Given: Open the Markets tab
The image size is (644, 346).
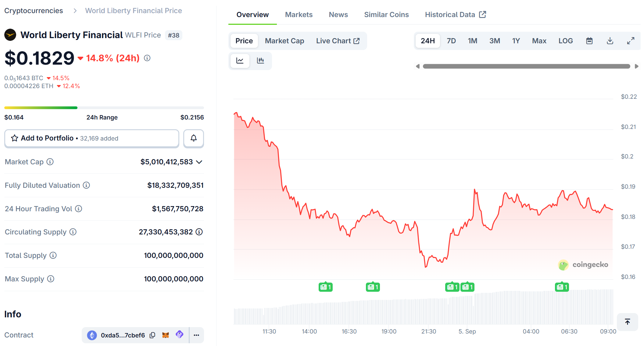Looking at the screenshot, I should pyautogui.click(x=299, y=15).
